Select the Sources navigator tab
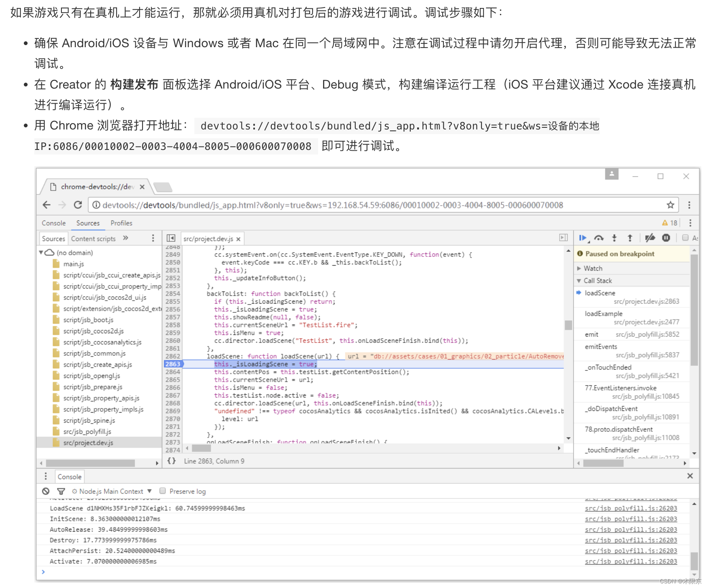 [x=53, y=238]
